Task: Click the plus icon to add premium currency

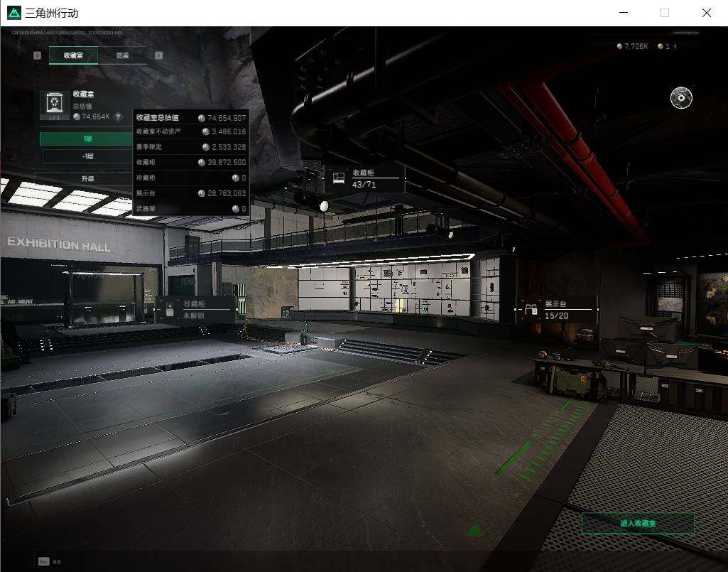Action: pyautogui.click(x=675, y=46)
